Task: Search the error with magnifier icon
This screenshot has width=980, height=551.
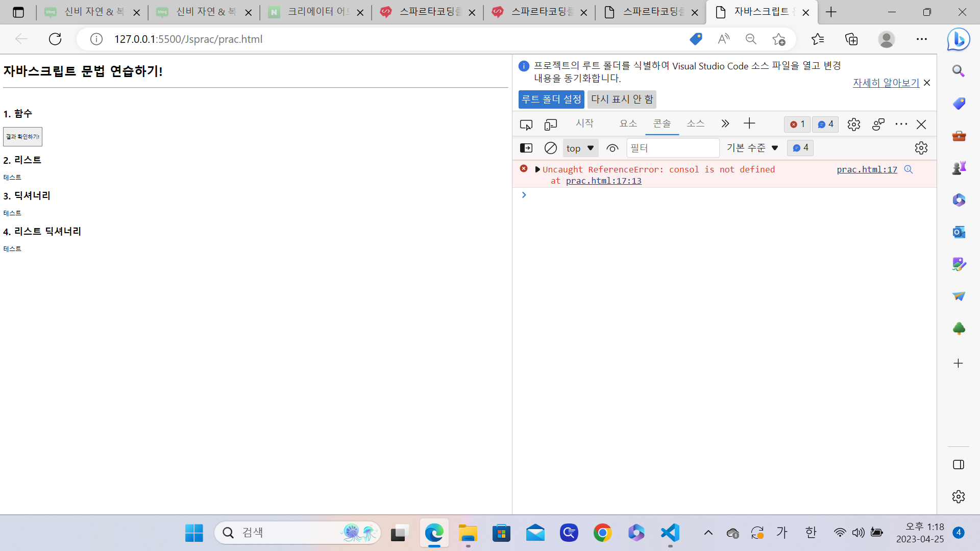Action: [909, 169]
